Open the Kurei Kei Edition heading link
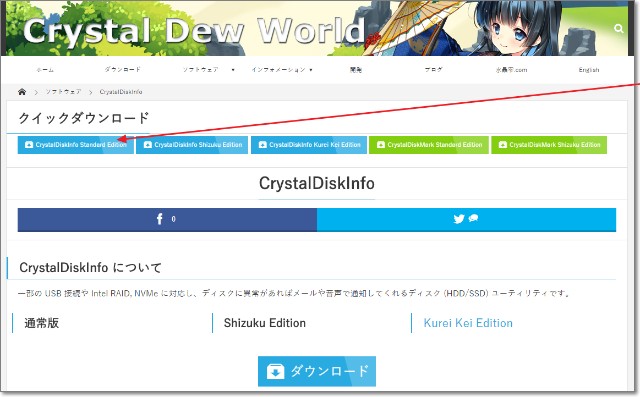Image resolution: width=640 pixels, height=397 pixels. [468, 323]
